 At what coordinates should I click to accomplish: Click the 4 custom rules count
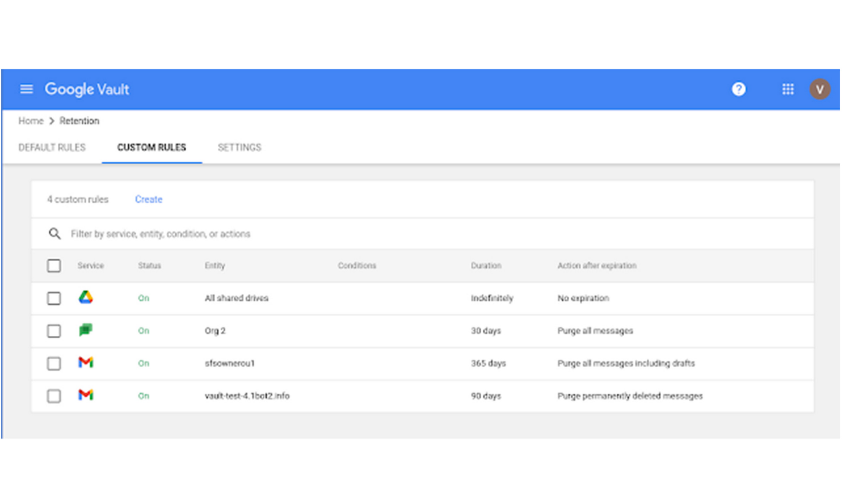coord(77,199)
